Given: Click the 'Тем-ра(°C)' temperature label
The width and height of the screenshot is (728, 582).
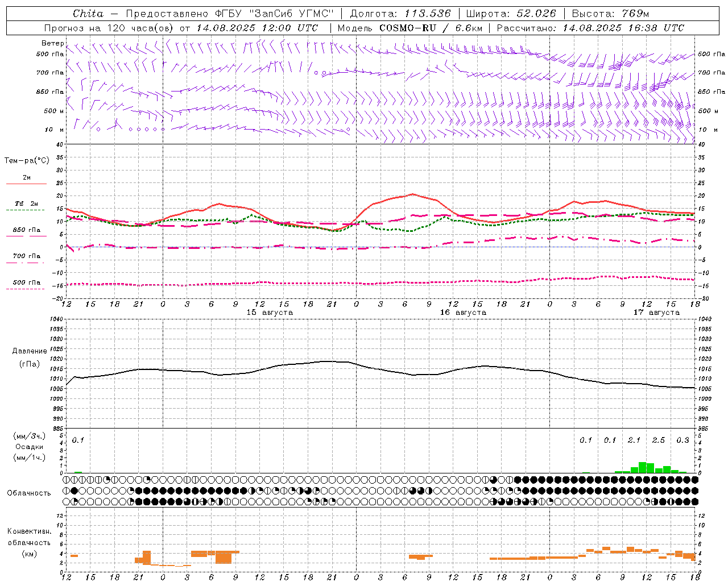Looking at the screenshot, I should pyautogui.click(x=27, y=161).
